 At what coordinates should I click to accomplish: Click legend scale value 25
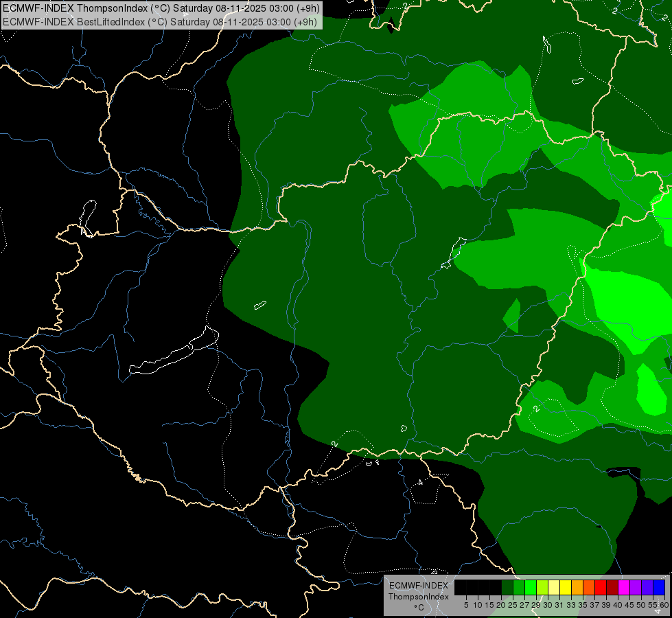pos(513,605)
